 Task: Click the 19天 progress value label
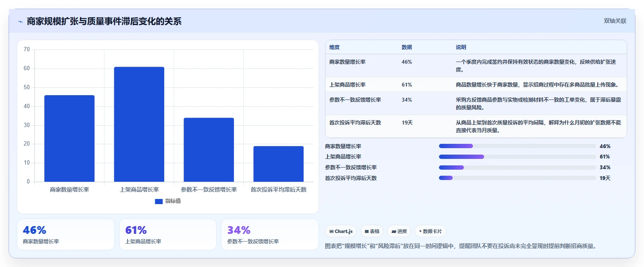(x=605, y=178)
